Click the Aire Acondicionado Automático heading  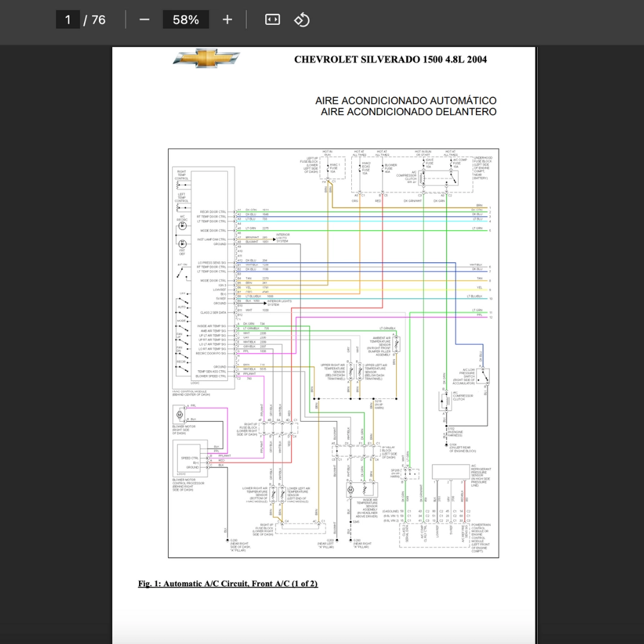point(406,101)
